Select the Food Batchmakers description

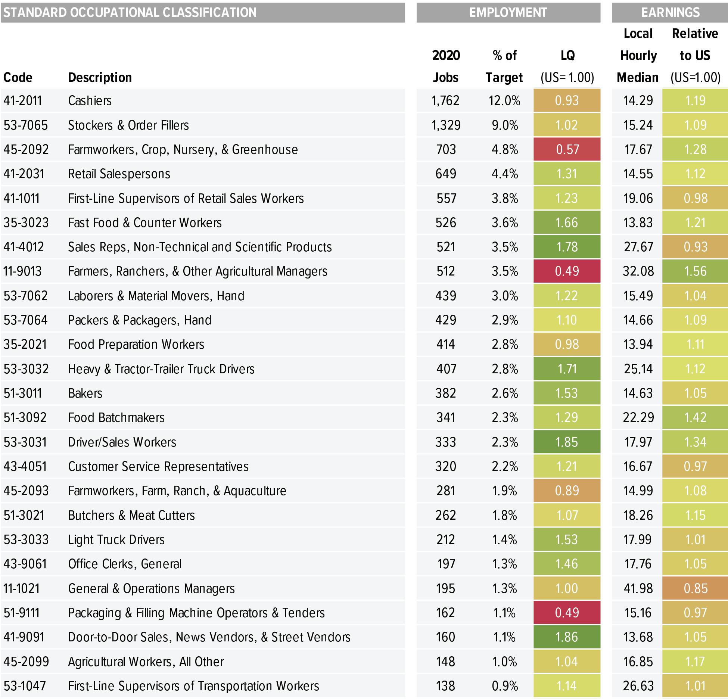[x=116, y=417]
